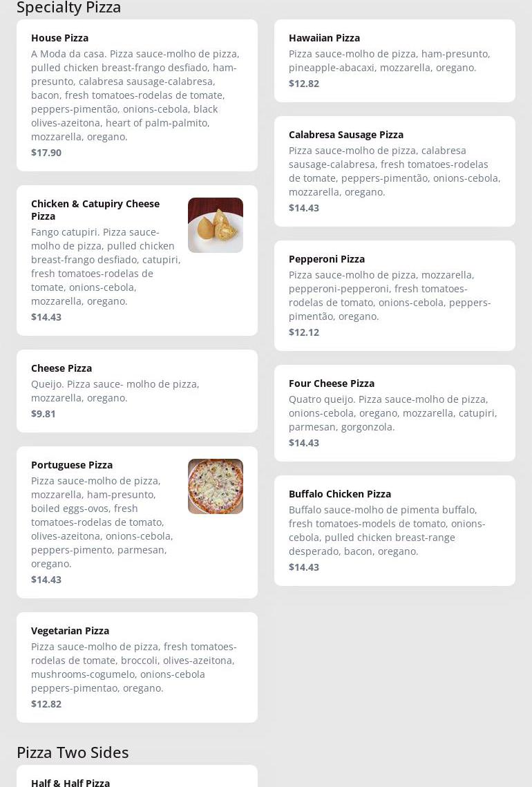This screenshot has width=532, height=787.
Task: Choose the Calabresa Sausage Pizza title
Action: pos(345,135)
